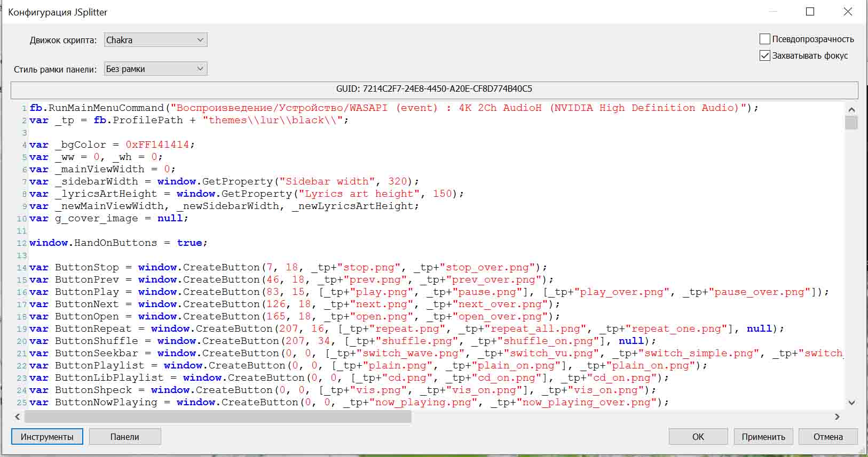Expand the Стиль рамки панели dropdown
Image resolution: width=868 pixels, height=457 pixels.
[x=155, y=69]
